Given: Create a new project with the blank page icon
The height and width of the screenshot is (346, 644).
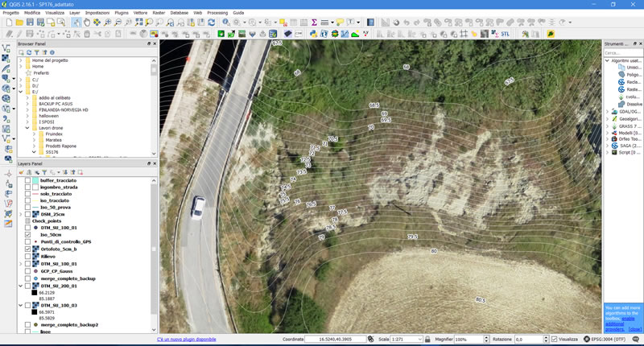Looking at the screenshot, I should point(9,23).
